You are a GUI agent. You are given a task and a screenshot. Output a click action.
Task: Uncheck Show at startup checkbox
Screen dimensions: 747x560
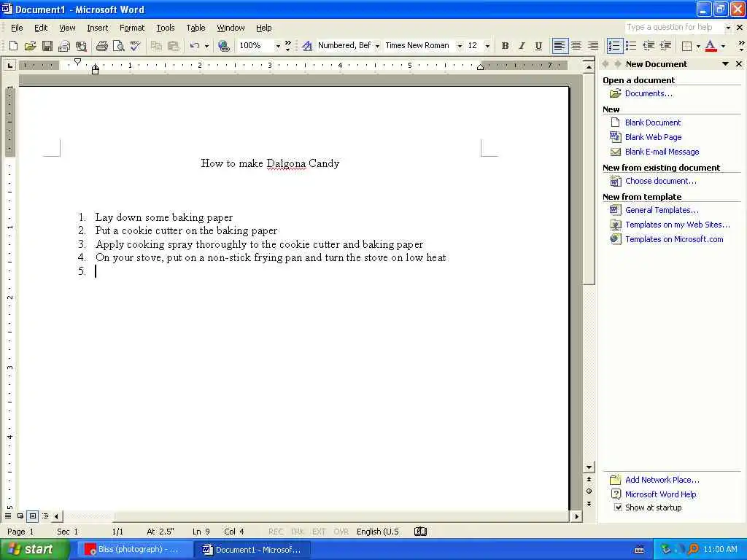coord(618,507)
